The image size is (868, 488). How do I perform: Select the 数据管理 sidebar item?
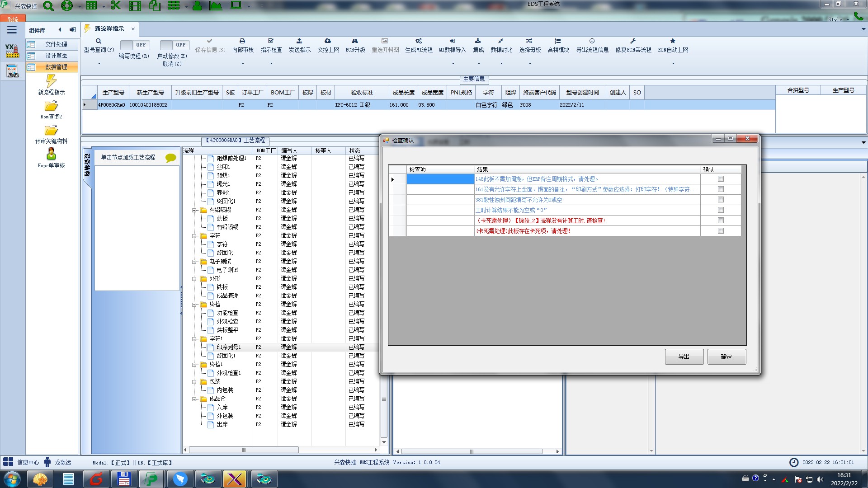[x=56, y=67]
